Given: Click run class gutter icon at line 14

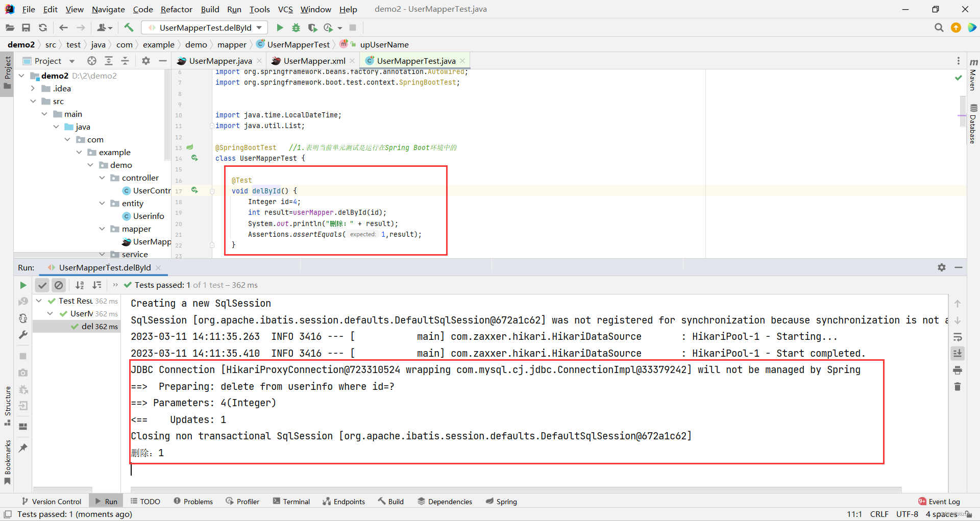Looking at the screenshot, I should pos(194,158).
